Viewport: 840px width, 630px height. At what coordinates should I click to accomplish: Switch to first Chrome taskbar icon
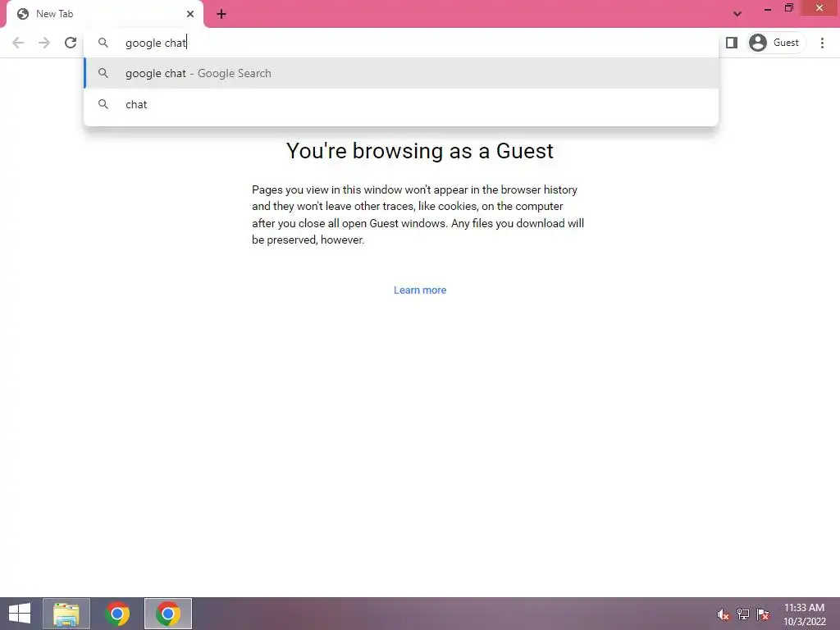[x=117, y=614]
